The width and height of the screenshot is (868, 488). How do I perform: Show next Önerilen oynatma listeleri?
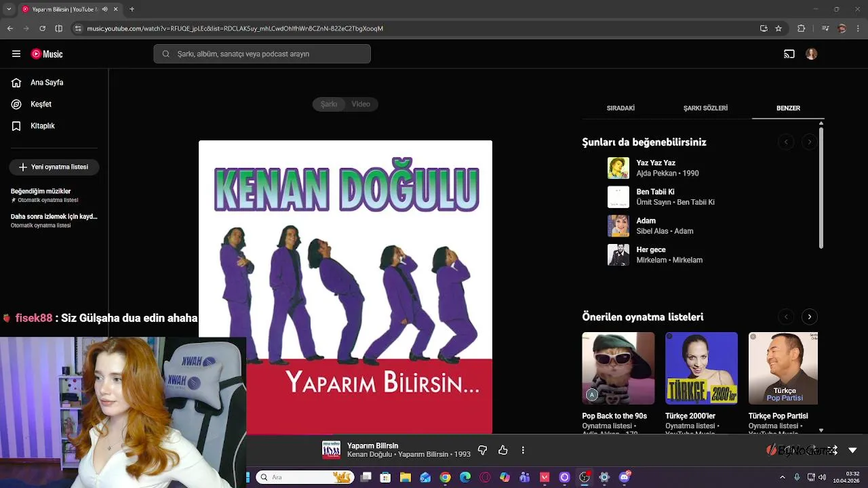(809, 317)
